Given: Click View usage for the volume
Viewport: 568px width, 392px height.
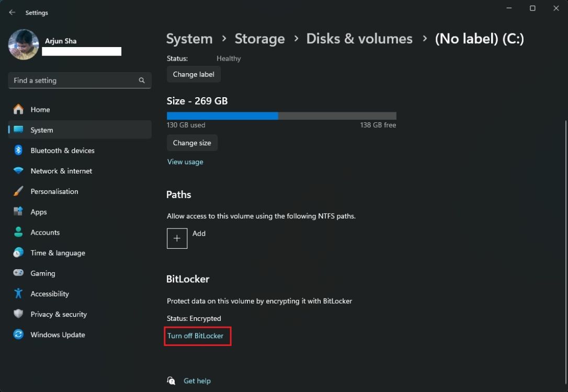Looking at the screenshot, I should coord(185,162).
